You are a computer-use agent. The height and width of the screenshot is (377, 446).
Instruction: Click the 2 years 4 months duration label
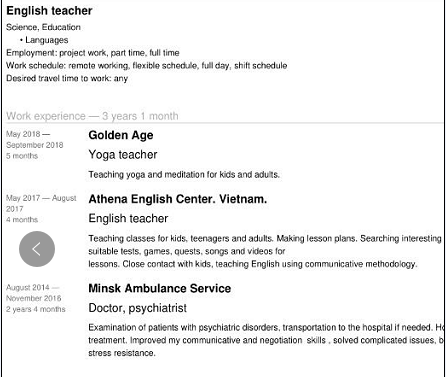click(x=36, y=309)
